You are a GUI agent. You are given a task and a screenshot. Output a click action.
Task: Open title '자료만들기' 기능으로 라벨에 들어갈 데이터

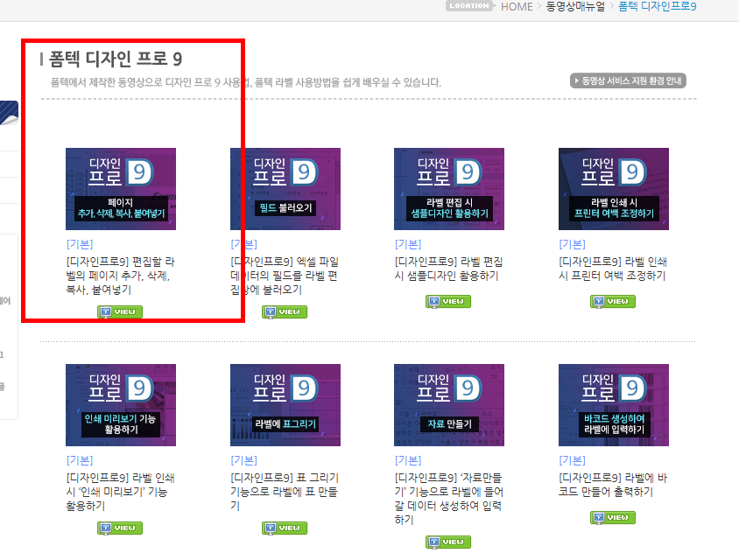point(448,499)
